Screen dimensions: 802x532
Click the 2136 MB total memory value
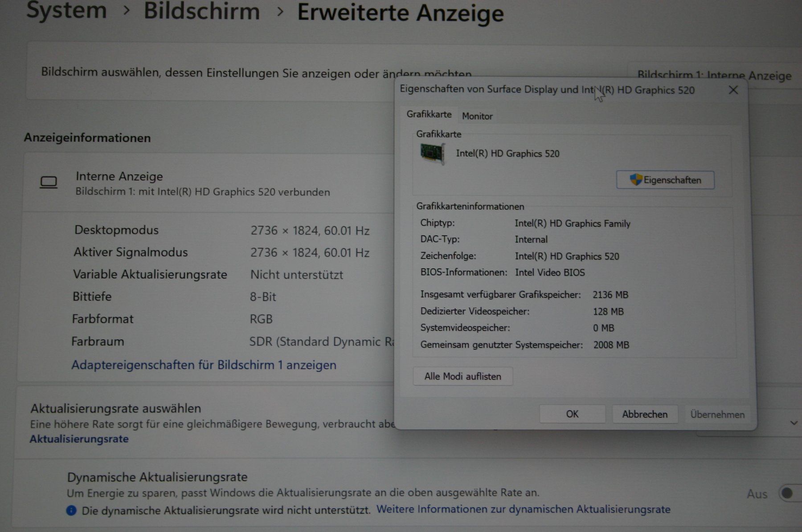(x=610, y=295)
